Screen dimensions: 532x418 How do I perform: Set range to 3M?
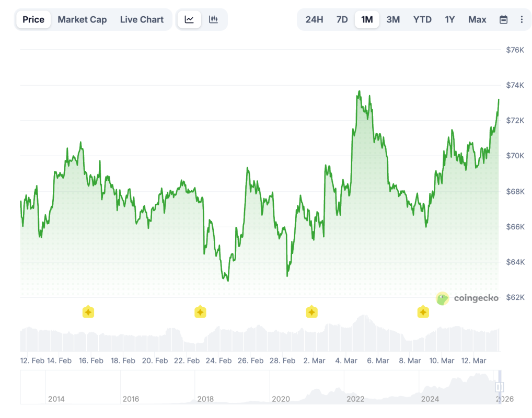click(393, 19)
